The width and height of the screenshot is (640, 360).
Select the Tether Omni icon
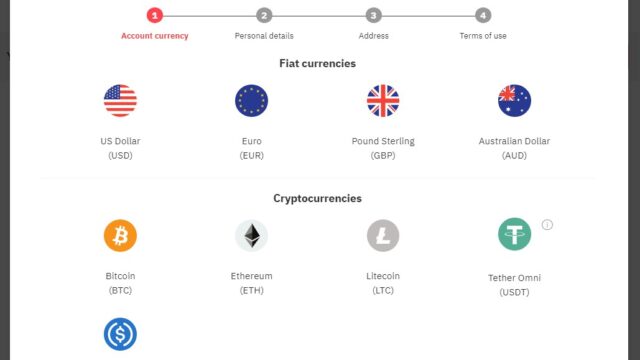click(x=514, y=234)
